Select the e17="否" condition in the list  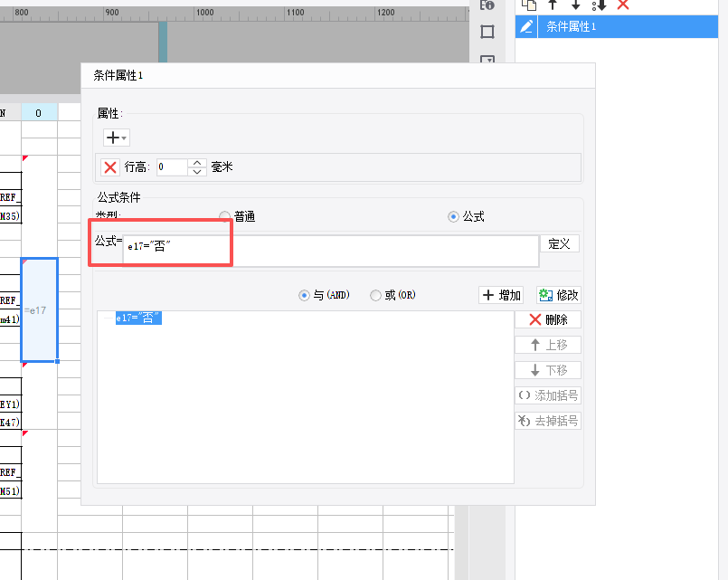pos(138,319)
